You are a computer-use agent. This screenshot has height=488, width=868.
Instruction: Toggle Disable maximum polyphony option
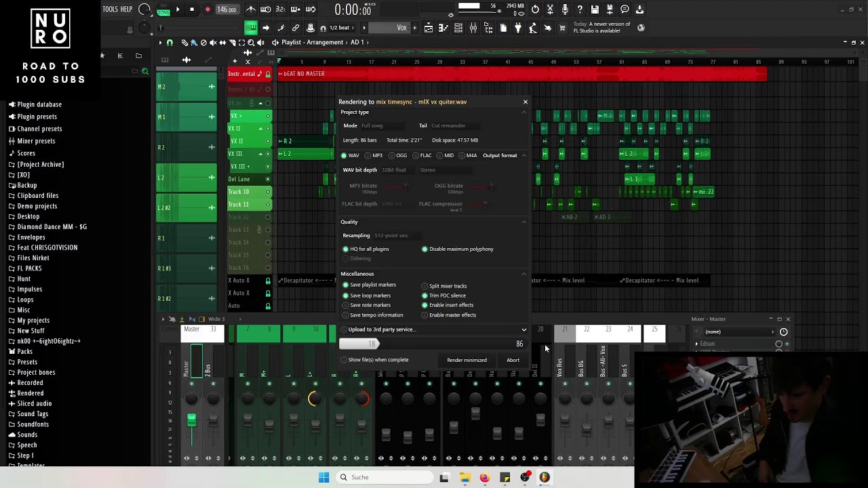point(458,249)
